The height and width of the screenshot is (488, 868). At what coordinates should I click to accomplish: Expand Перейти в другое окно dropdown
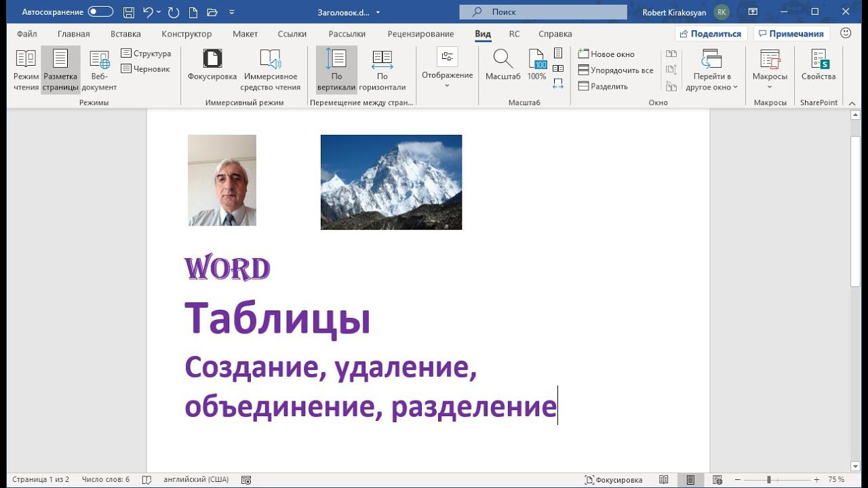712,70
